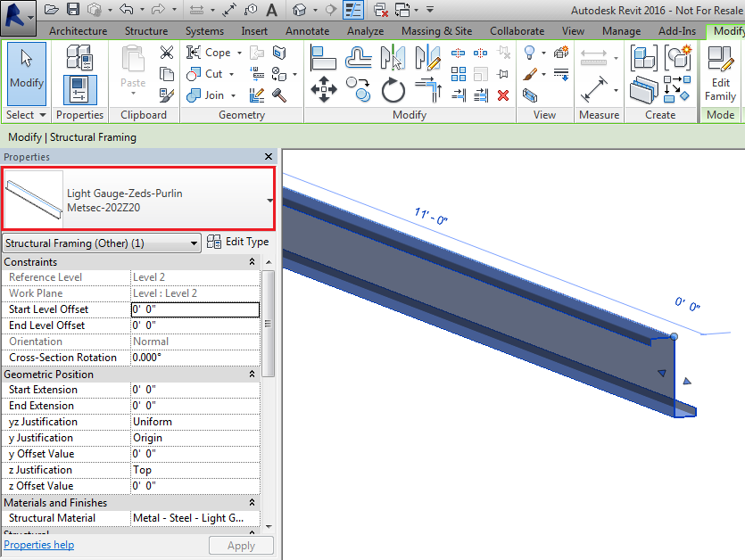Click the Cross-Section Rotation value field
745x560 pixels.
[195, 358]
